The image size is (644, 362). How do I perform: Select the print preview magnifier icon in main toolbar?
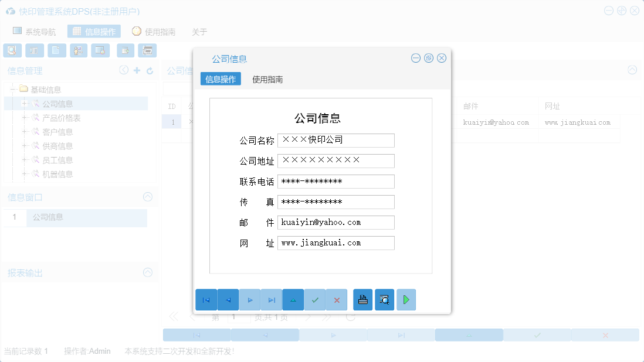pyautogui.click(x=12, y=50)
